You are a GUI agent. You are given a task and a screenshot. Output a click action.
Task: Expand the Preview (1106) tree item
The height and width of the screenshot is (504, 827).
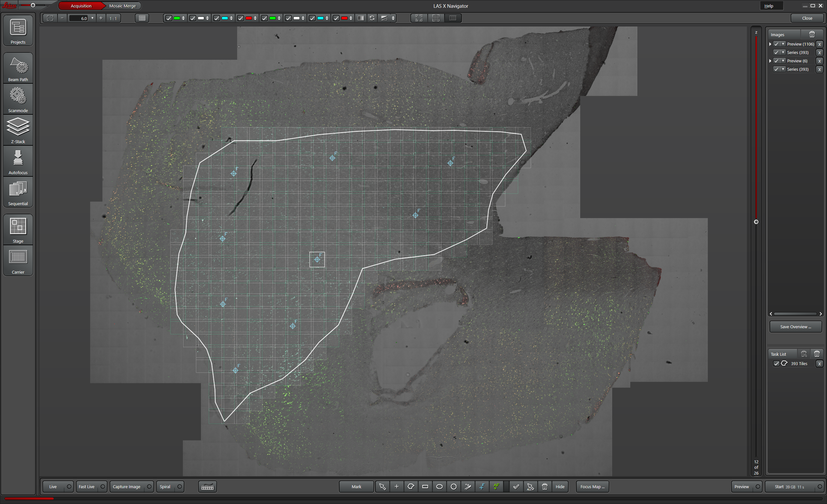[x=770, y=44]
